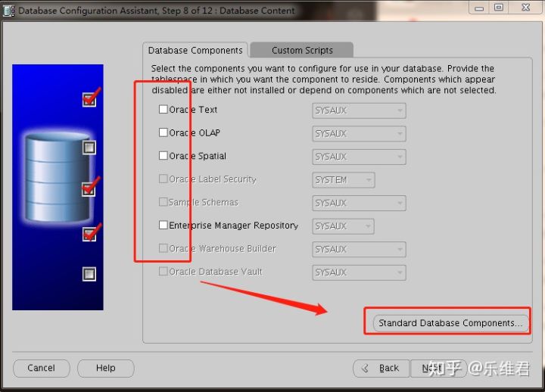Expand the Sample Schemas tablespace dropdown
The image size is (545, 392).
(359, 203)
